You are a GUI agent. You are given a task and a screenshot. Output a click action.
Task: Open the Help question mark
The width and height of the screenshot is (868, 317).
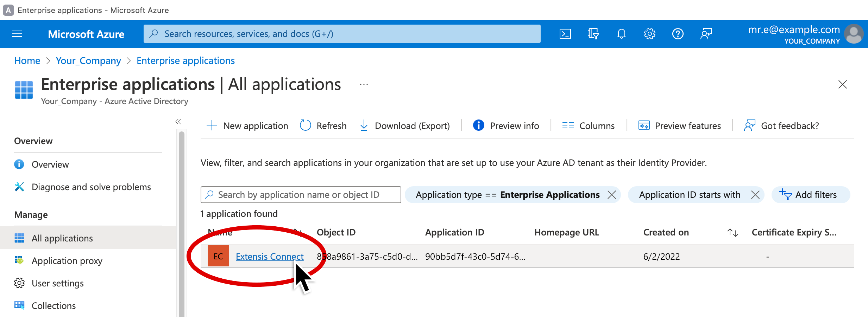[x=678, y=34]
